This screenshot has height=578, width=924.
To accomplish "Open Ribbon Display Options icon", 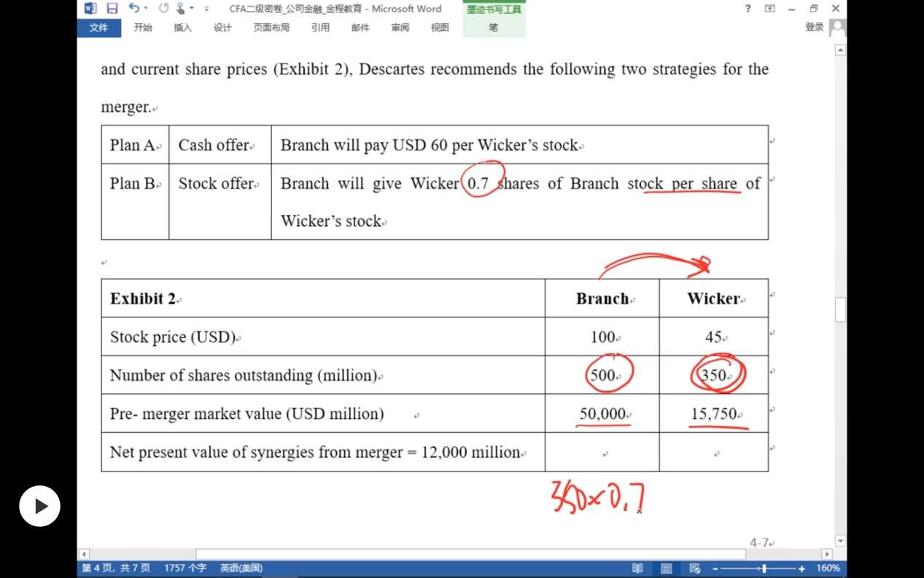I will pyautogui.click(x=769, y=9).
